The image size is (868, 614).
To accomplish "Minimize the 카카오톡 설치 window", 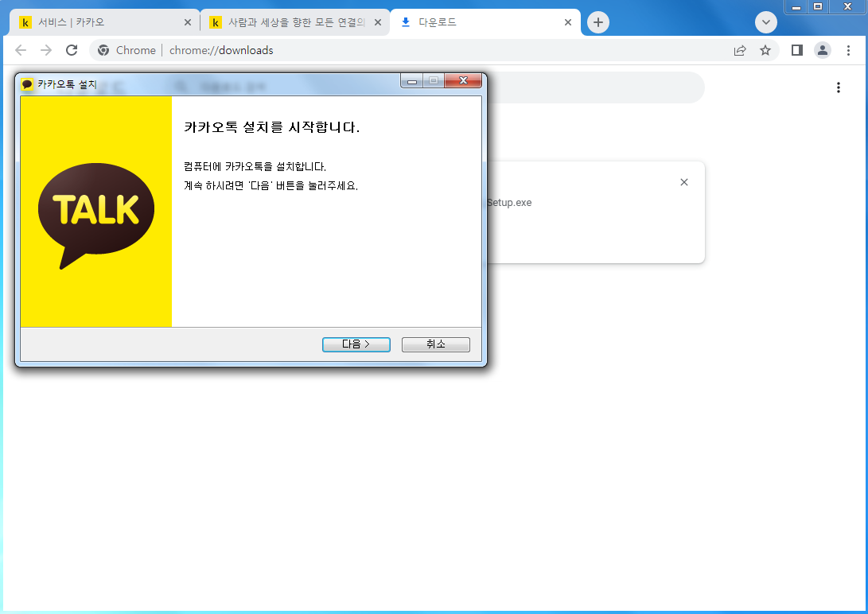I will (x=412, y=81).
